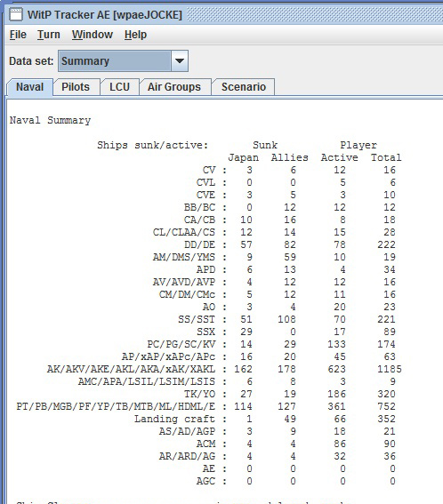Click the AK/AKV/AKE/AKL/AKA/xAK/XAKL row label
Screen dimensions: 443x504
coord(131,369)
